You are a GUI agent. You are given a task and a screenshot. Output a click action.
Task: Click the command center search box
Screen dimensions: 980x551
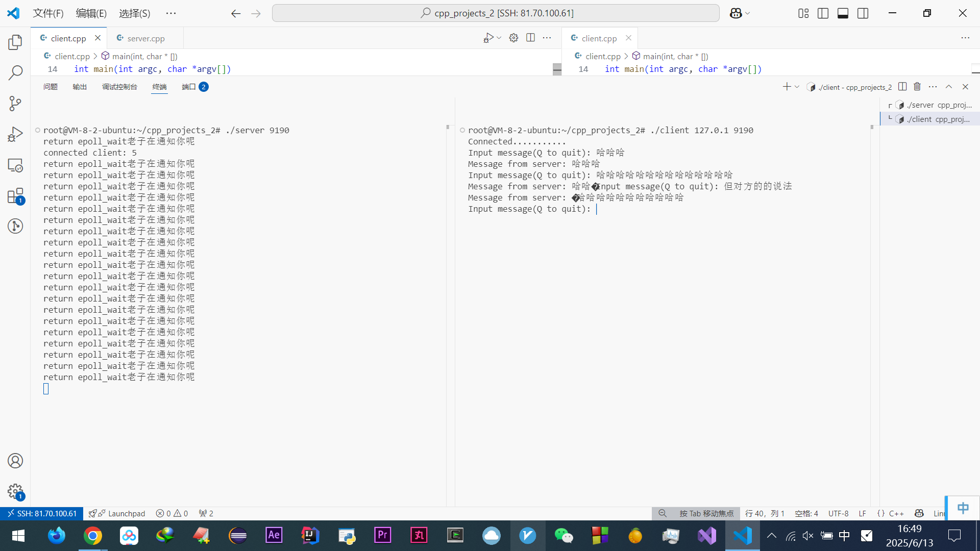tap(496, 13)
